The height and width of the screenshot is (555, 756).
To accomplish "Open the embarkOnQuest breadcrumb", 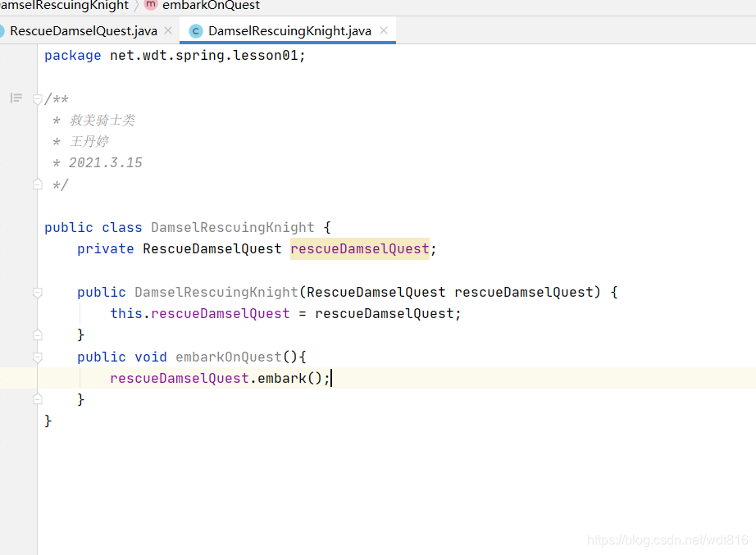I will pyautogui.click(x=211, y=5).
